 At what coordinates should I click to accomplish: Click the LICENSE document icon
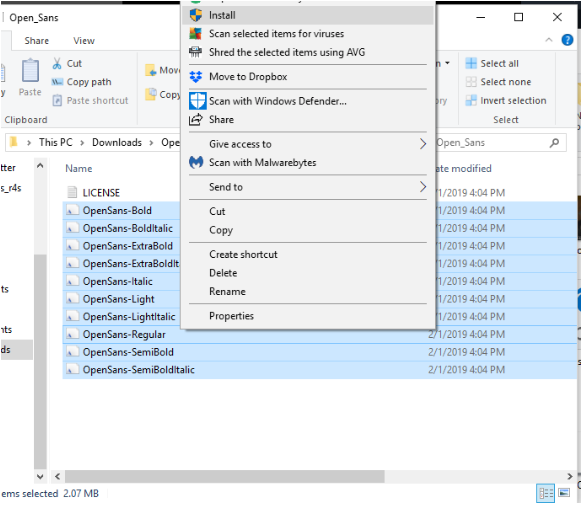pyautogui.click(x=72, y=192)
